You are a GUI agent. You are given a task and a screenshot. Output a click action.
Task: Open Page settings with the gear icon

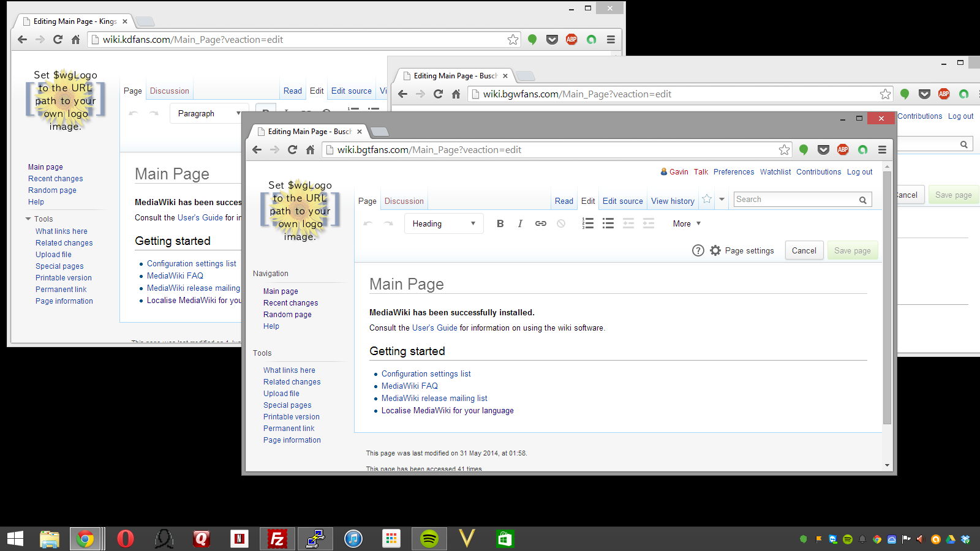tap(715, 250)
